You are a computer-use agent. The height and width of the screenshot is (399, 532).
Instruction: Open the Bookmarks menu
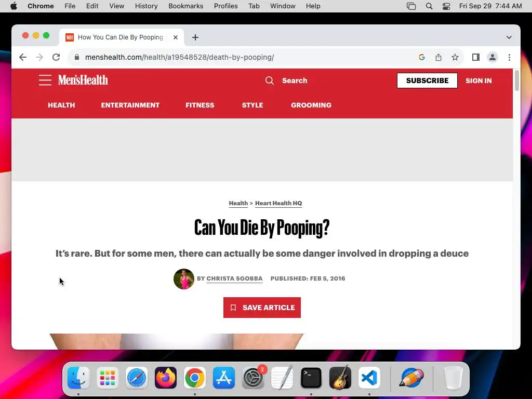186,6
